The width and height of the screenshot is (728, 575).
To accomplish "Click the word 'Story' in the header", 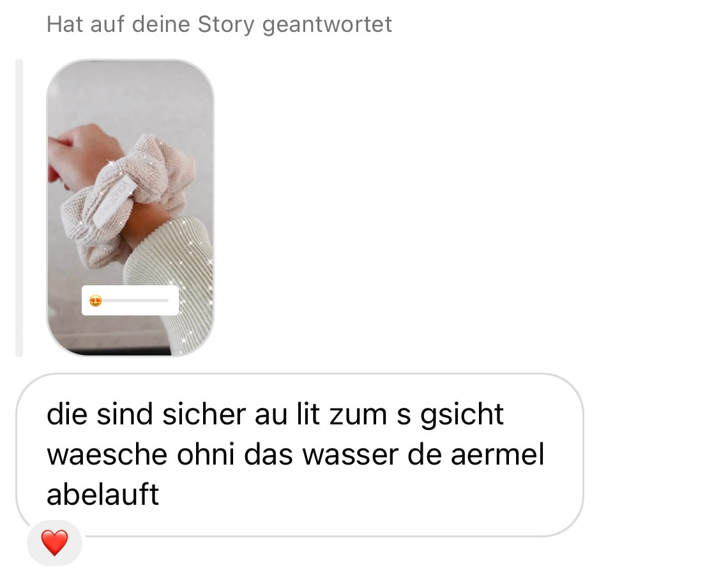I will [226, 25].
